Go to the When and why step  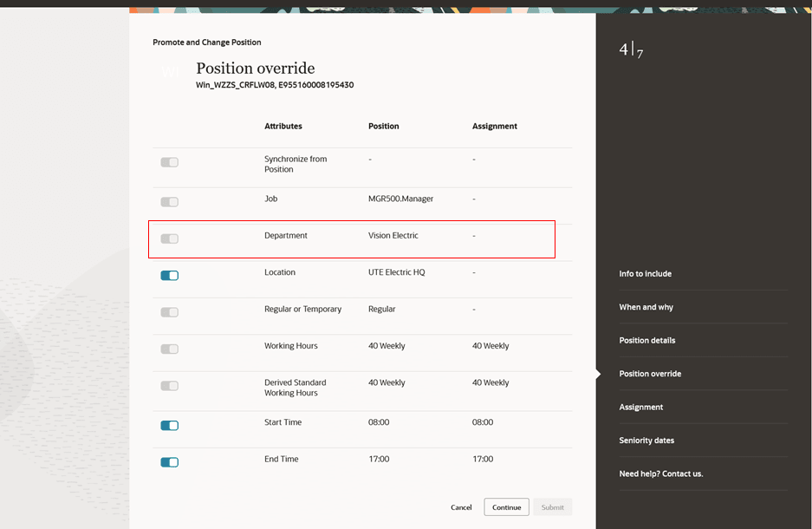[x=646, y=307]
